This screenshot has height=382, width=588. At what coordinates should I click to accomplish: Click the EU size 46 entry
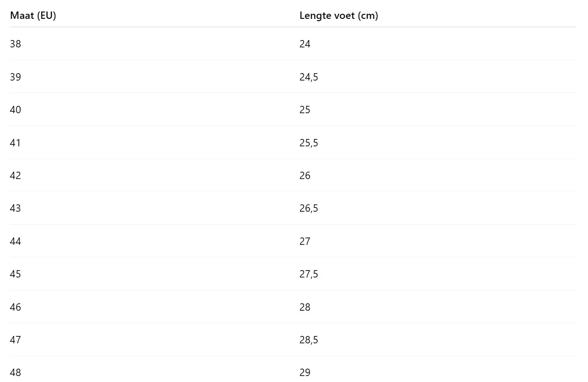click(x=16, y=307)
